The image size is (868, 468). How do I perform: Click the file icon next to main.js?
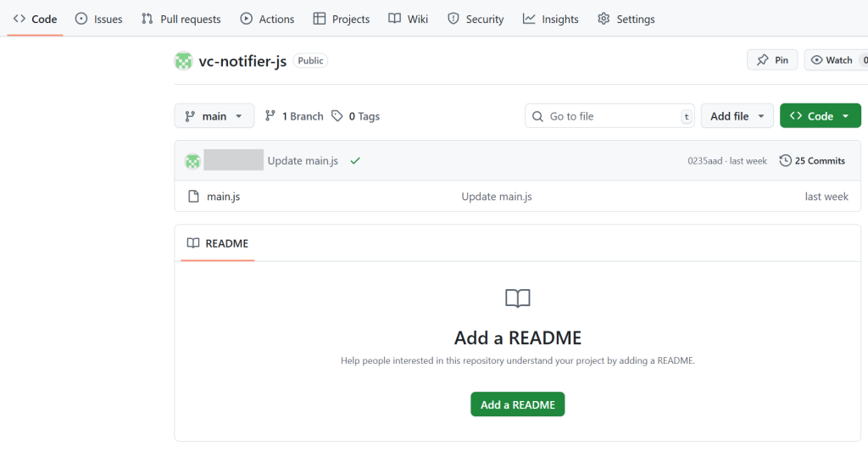(193, 196)
